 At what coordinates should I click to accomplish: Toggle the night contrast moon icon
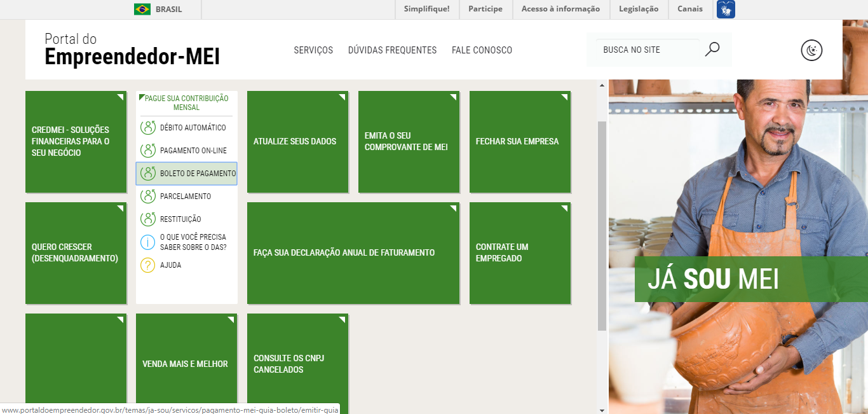[811, 50]
